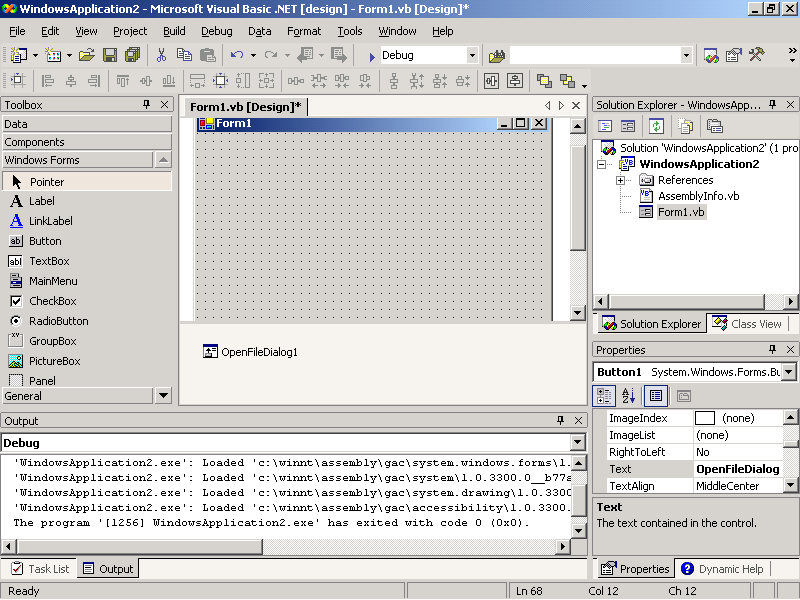
Task: Click the ImageIndex preview swatch
Action: 705,418
